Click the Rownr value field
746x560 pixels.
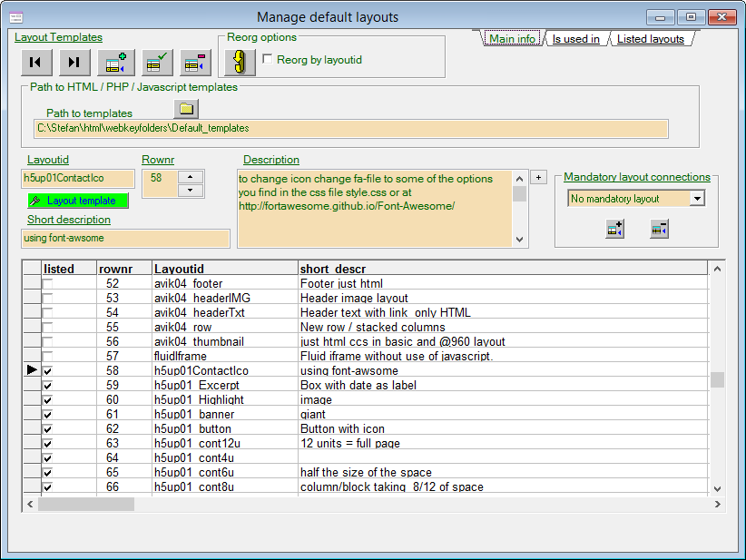click(161, 183)
